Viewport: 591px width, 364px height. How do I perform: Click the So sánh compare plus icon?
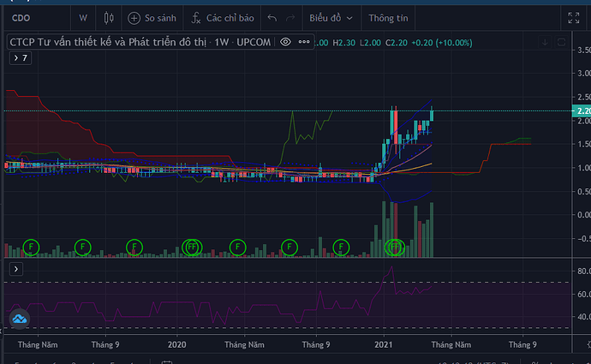pos(135,17)
